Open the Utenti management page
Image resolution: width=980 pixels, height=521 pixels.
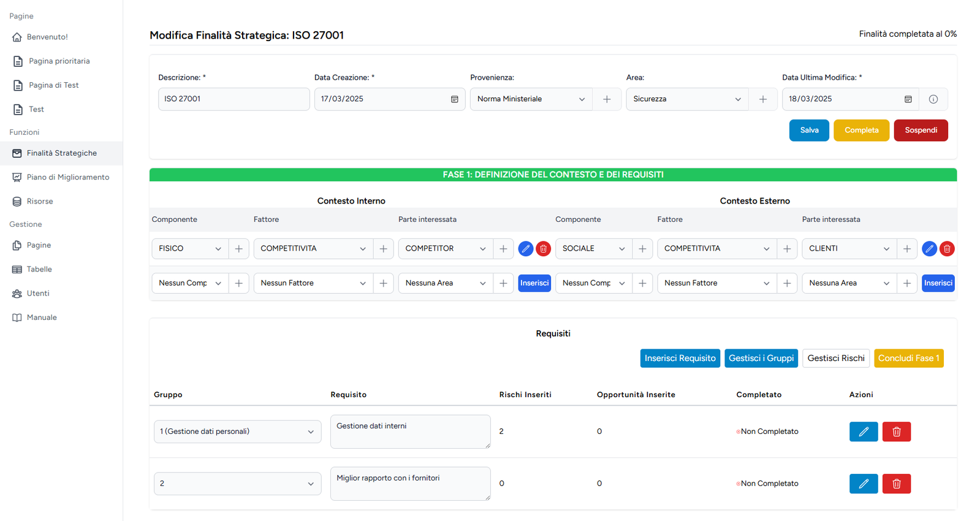[x=38, y=293]
